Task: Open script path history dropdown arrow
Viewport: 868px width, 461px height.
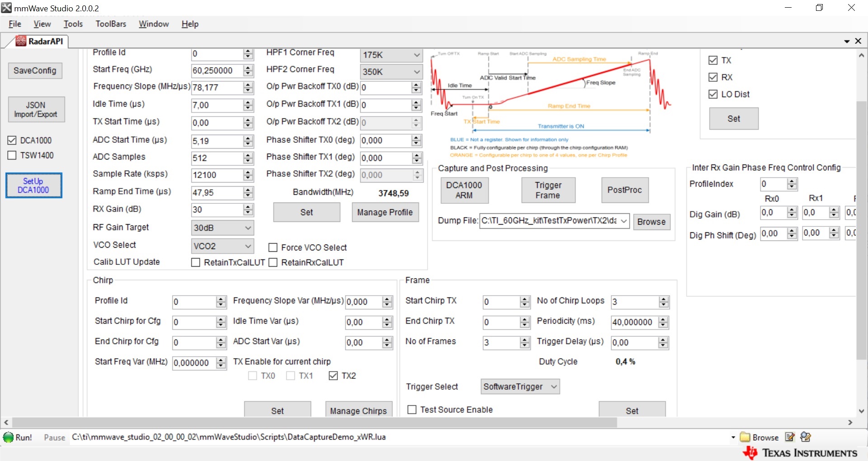Action: [x=733, y=437]
